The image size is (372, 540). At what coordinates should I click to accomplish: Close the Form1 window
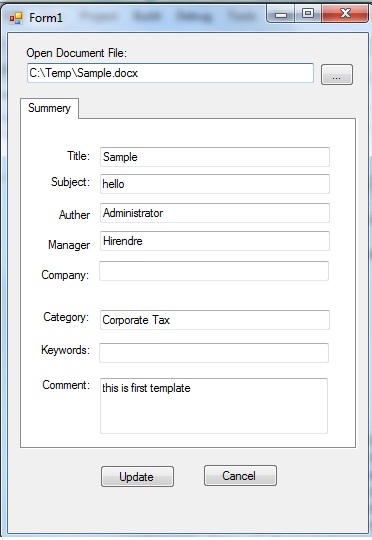[x=344, y=14]
